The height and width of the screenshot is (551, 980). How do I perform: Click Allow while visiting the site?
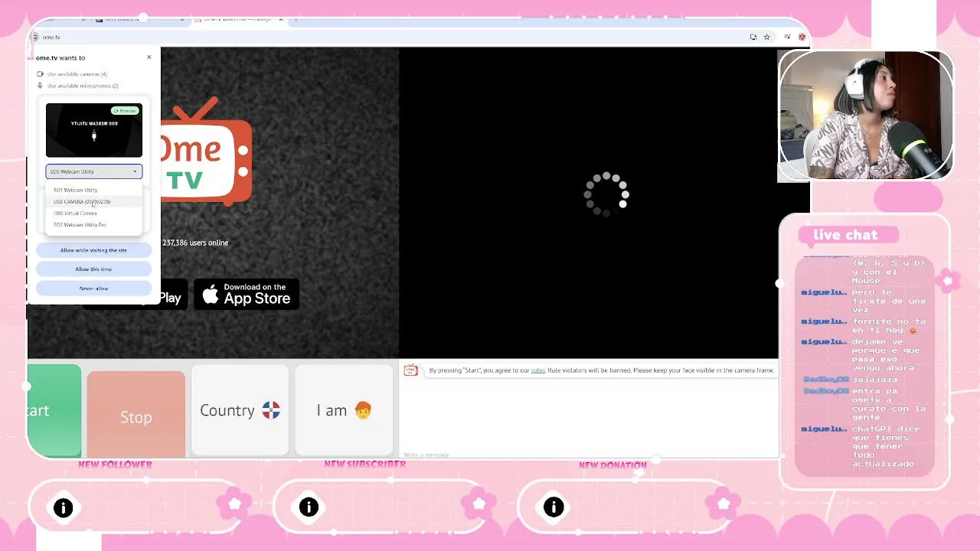93,250
